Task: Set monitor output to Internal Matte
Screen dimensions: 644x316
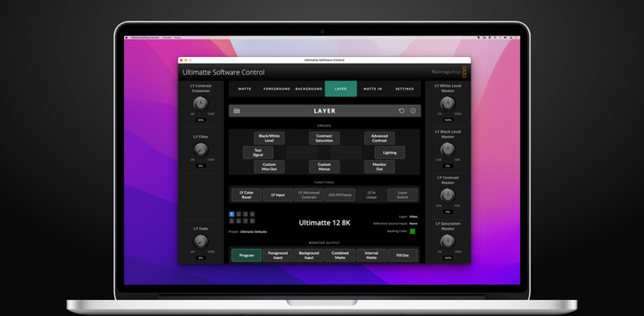Action: [371, 256]
